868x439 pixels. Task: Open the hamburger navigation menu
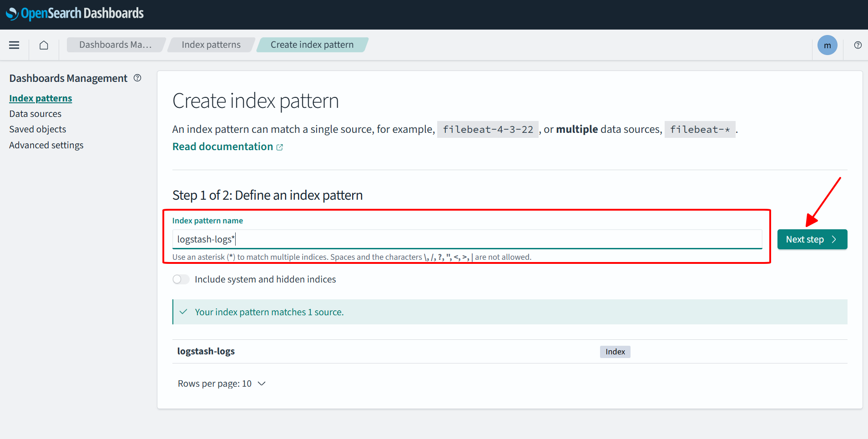(14, 45)
